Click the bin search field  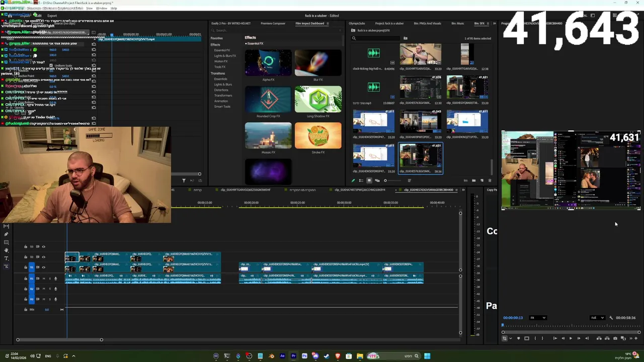coord(376,38)
